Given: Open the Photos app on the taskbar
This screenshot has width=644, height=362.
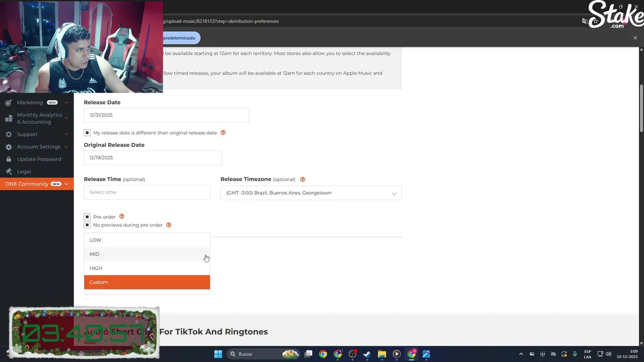Looking at the screenshot, I should (x=426, y=354).
